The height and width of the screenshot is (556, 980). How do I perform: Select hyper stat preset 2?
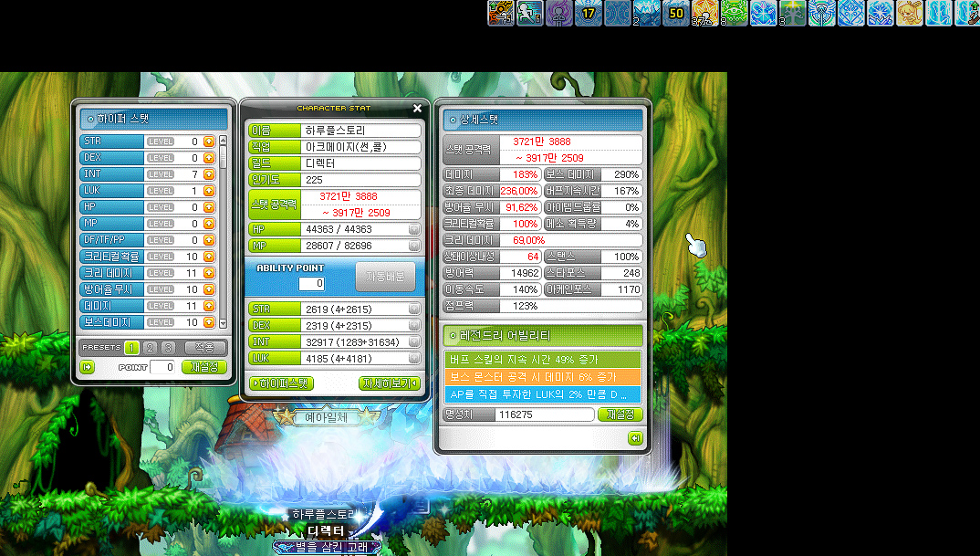point(150,348)
